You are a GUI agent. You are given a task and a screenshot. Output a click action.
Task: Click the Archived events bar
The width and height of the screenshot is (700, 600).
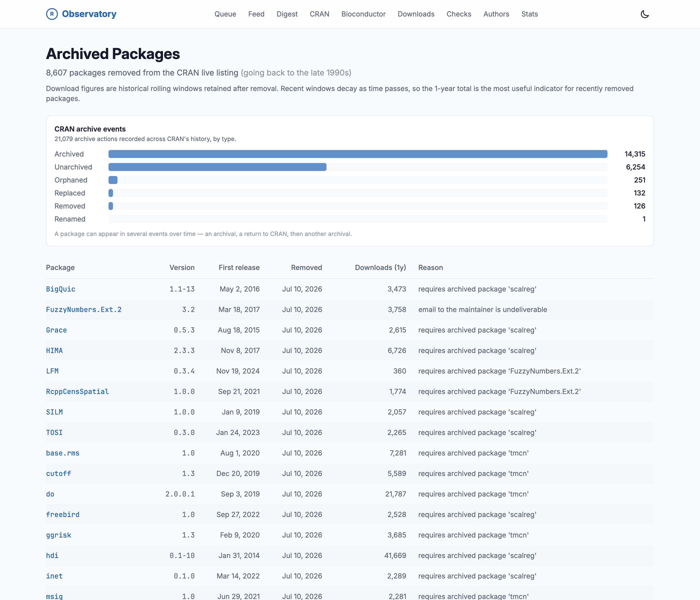coord(358,154)
